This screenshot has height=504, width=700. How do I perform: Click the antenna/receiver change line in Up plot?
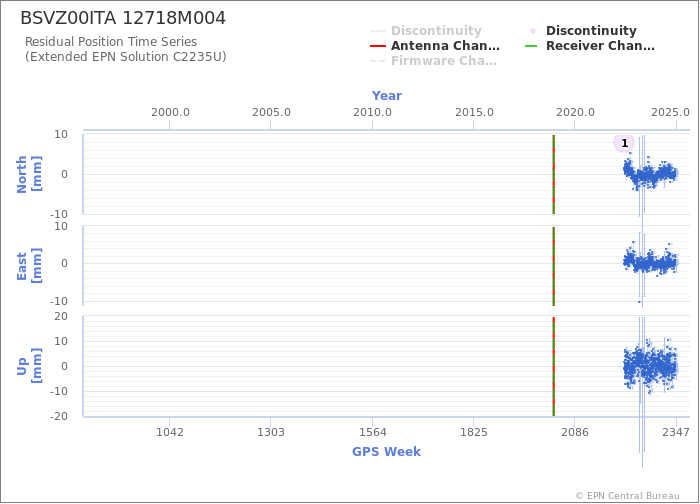pos(554,367)
